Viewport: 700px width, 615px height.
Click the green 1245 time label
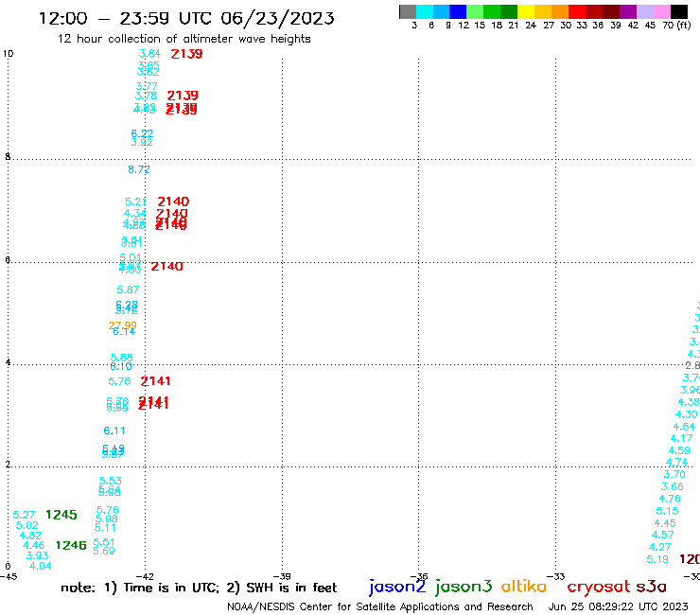coord(61,515)
